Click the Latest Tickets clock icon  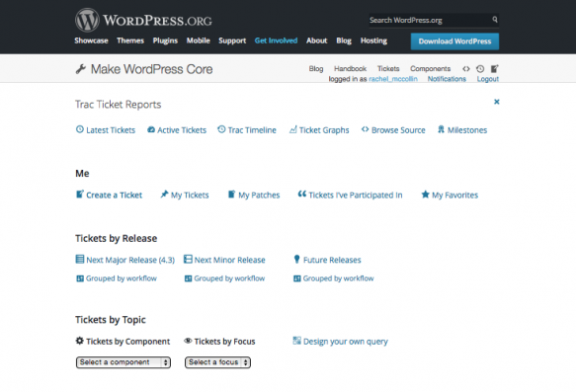coord(80,129)
